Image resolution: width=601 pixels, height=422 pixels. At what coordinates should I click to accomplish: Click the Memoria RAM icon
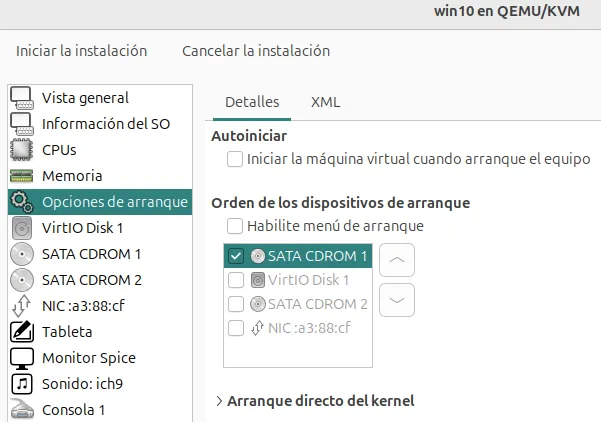pos(22,176)
